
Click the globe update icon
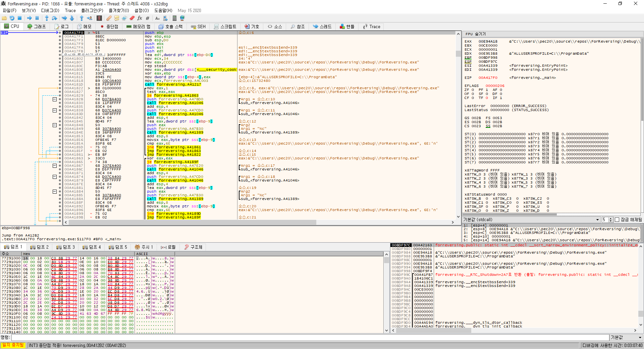182,18
